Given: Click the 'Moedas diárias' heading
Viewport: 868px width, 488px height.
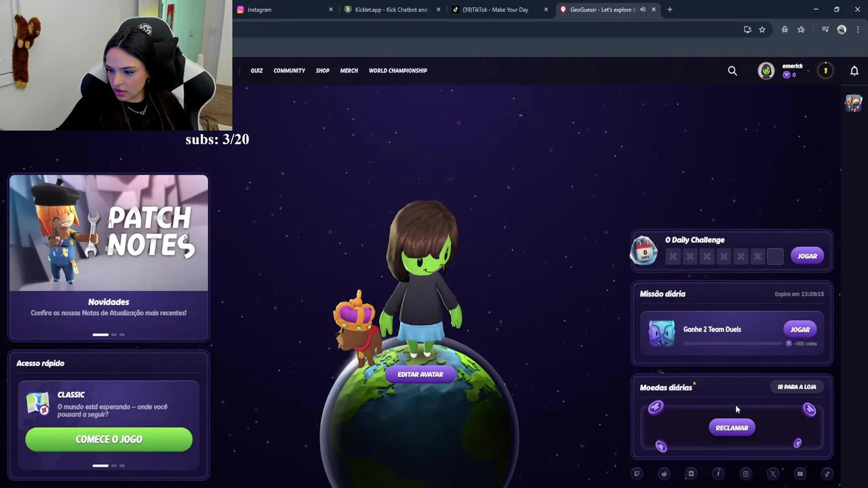Looking at the screenshot, I should (x=666, y=388).
